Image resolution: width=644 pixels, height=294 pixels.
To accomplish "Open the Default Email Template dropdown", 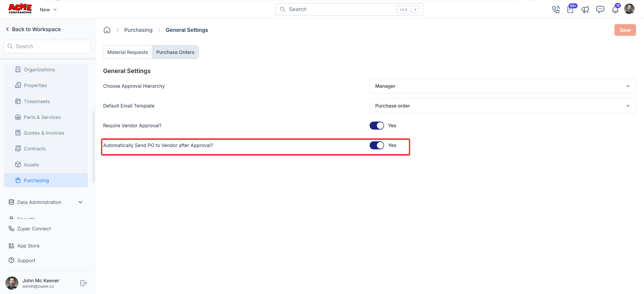I will point(502,106).
